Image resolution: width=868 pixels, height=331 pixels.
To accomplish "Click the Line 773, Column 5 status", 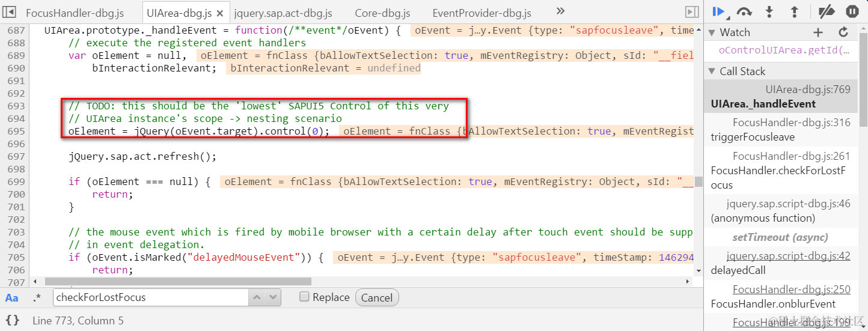I will pos(78,321).
